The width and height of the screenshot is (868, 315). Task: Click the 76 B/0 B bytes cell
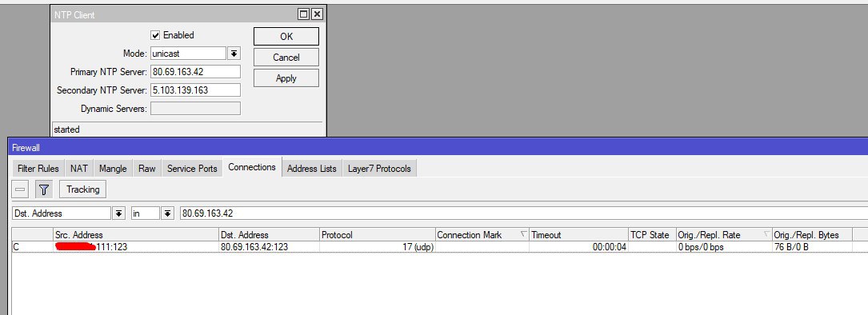click(812, 247)
